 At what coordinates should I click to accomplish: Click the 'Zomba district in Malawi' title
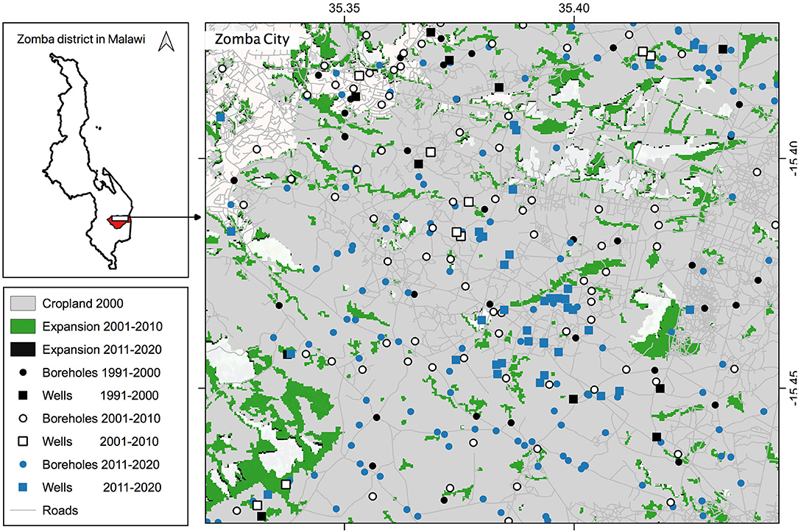tap(81, 39)
